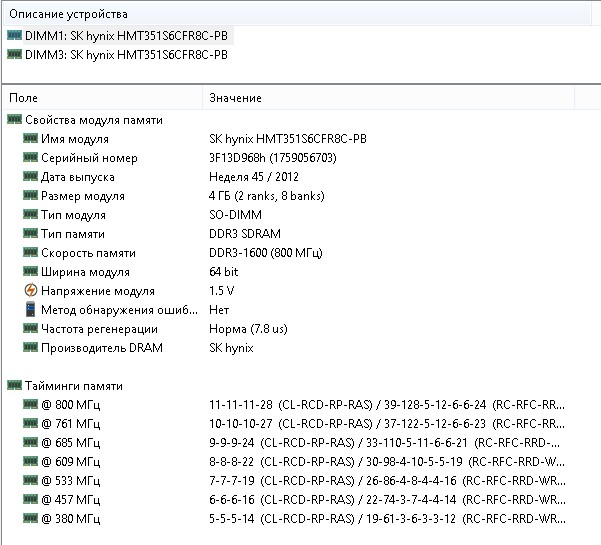Viewport: 601px width, 545px height.
Task: Click the lightning icon for 'Напряжение модуля'
Action: (x=30, y=291)
